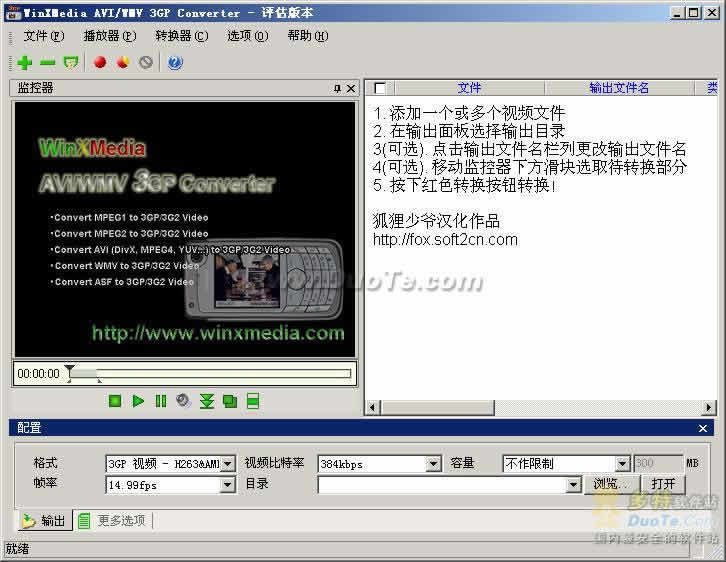Click the 帧率 frame rate label
726x562 pixels.
tap(45, 483)
